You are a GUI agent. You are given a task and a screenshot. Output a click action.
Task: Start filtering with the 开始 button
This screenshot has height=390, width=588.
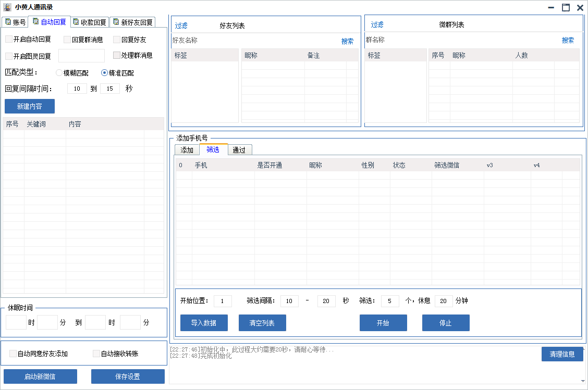383,323
